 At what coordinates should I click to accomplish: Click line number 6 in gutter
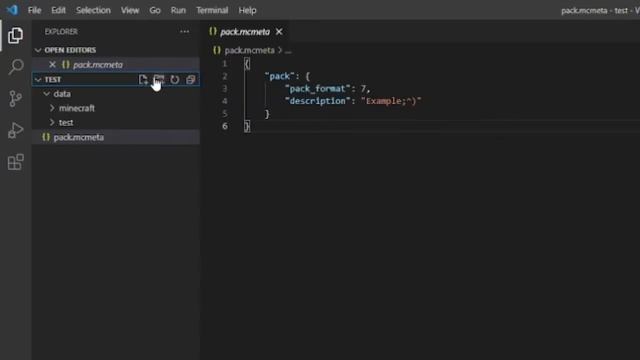[x=225, y=126]
